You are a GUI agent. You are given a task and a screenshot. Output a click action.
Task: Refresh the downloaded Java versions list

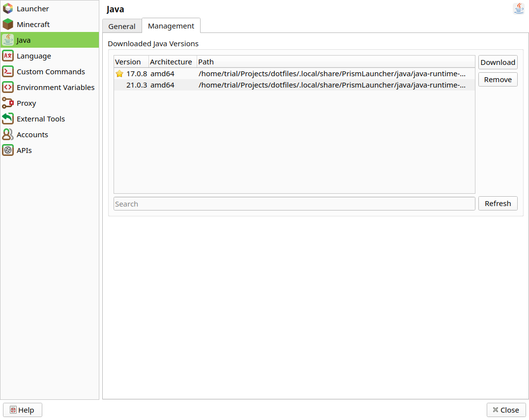(x=498, y=203)
